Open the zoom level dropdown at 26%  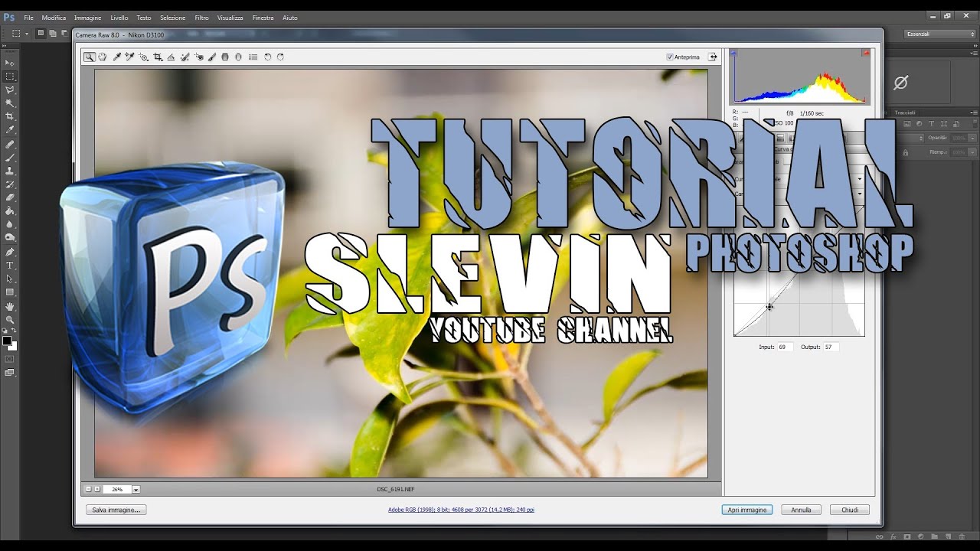point(136,489)
